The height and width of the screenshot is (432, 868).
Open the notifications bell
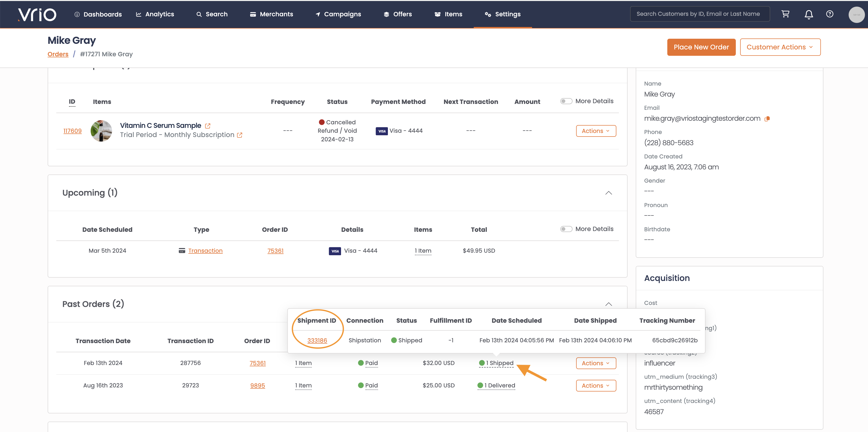809,14
